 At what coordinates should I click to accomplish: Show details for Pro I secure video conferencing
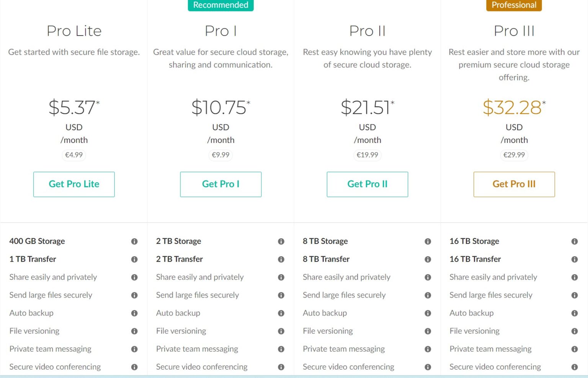tap(281, 367)
